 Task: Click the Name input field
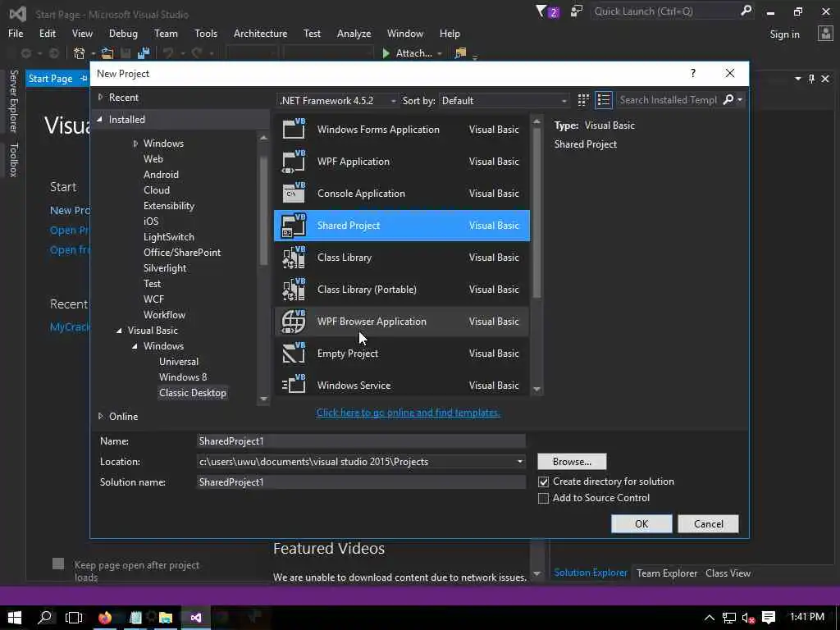click(361, 441)
